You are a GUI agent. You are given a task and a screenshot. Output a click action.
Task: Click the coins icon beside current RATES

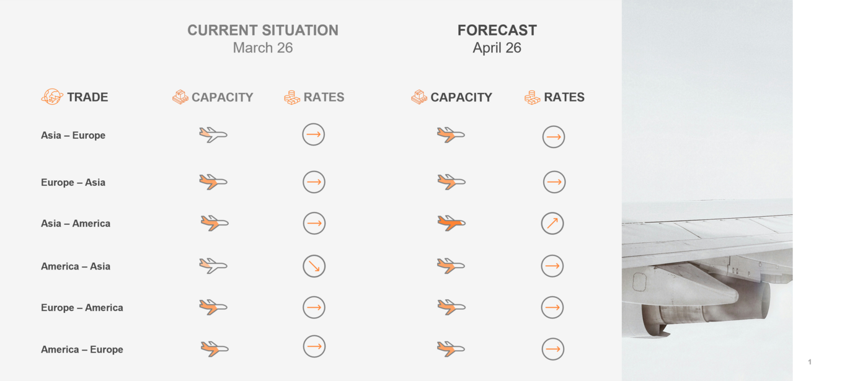(292, 97)
